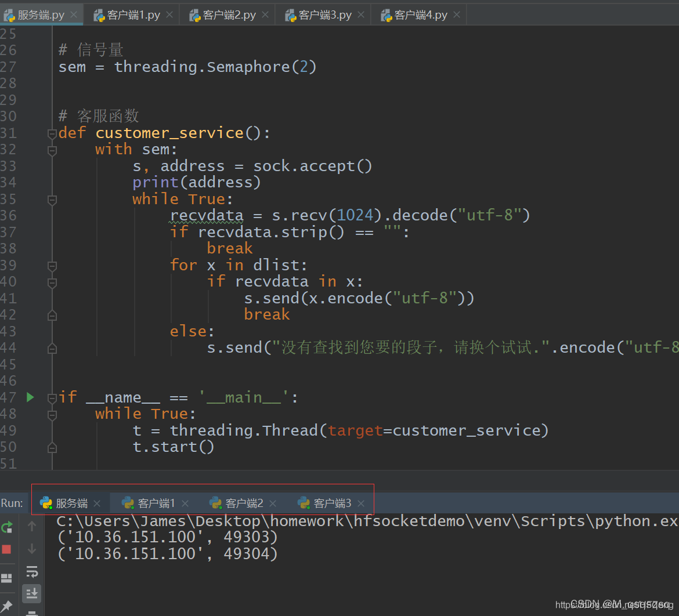This screenshot has width=679, height=616.
Task: Switch to the 服务端.py editor tab
Action: tap(41, 15)
